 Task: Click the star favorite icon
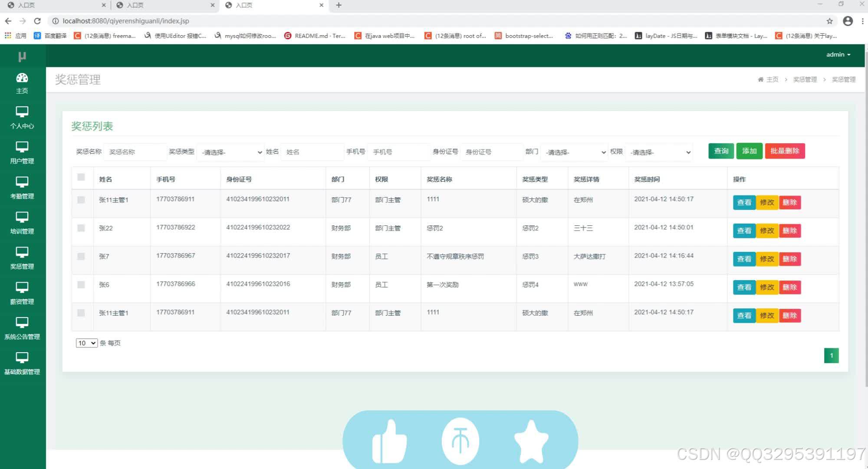(531, 441)
